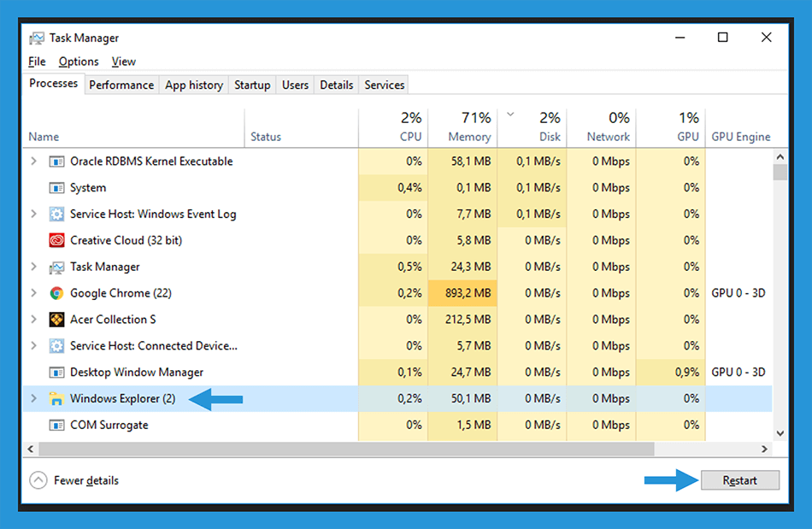Screen dimensions: 812x529
Task: Expand Service Host: Windows Event Log group
Action: 33,215
